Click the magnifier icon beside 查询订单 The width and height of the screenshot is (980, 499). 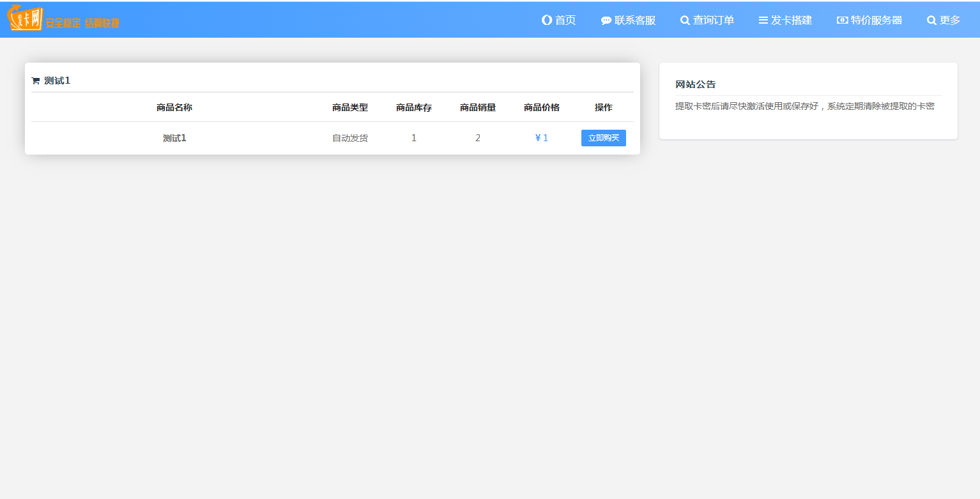click(684, 20)
